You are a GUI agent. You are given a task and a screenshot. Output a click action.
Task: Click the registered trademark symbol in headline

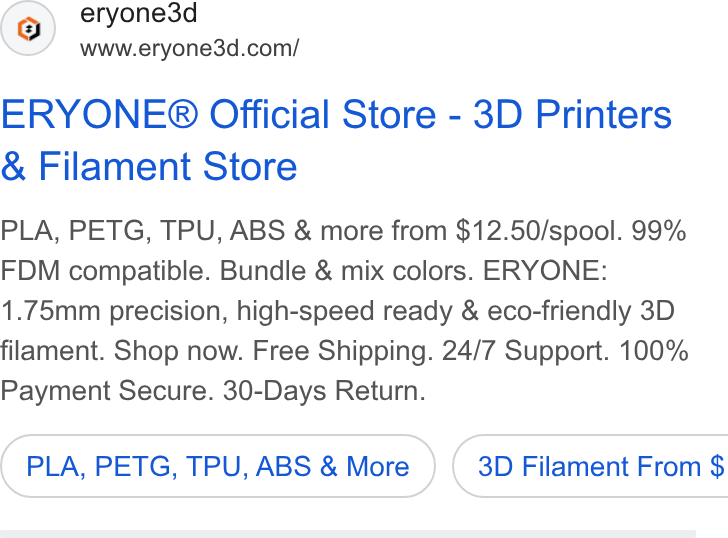182,113
